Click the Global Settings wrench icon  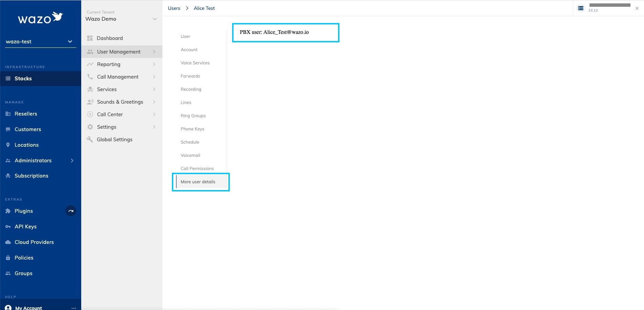click(90, 139)
